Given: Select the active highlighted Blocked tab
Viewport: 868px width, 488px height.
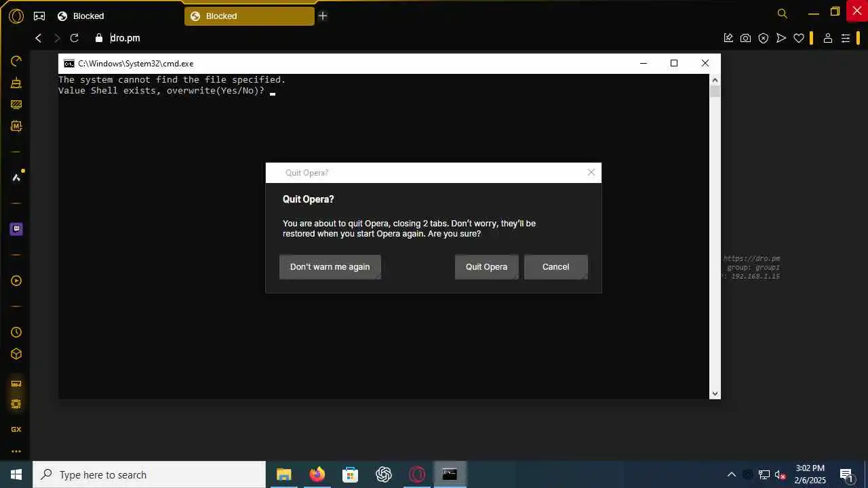Looking at the screenshot, I should pyautogui.click(x=249, y=16).
